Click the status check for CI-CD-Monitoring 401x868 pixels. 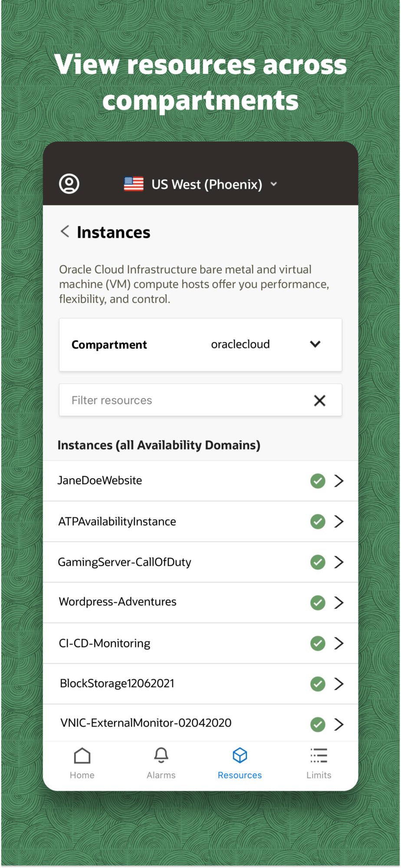coord(318,643)
